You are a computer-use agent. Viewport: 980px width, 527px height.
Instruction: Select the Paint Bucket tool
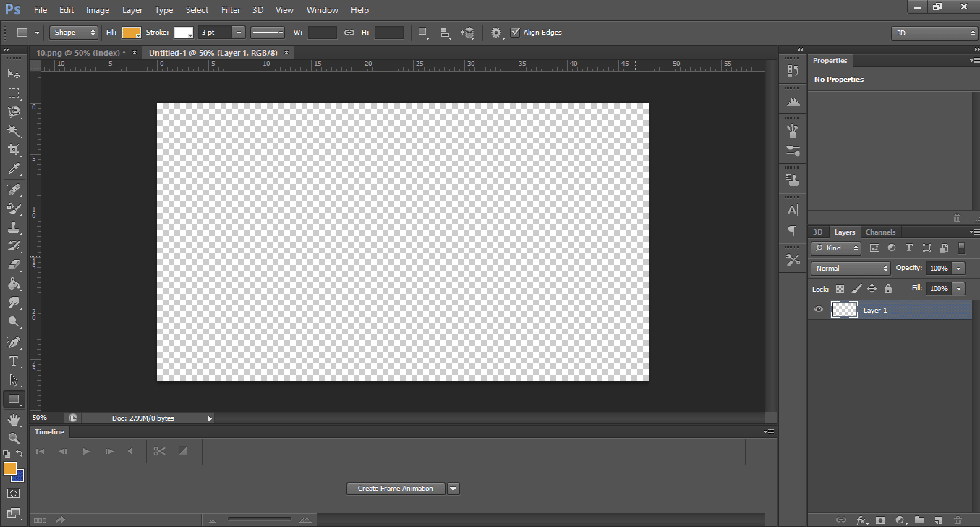[x=14, y=284]
